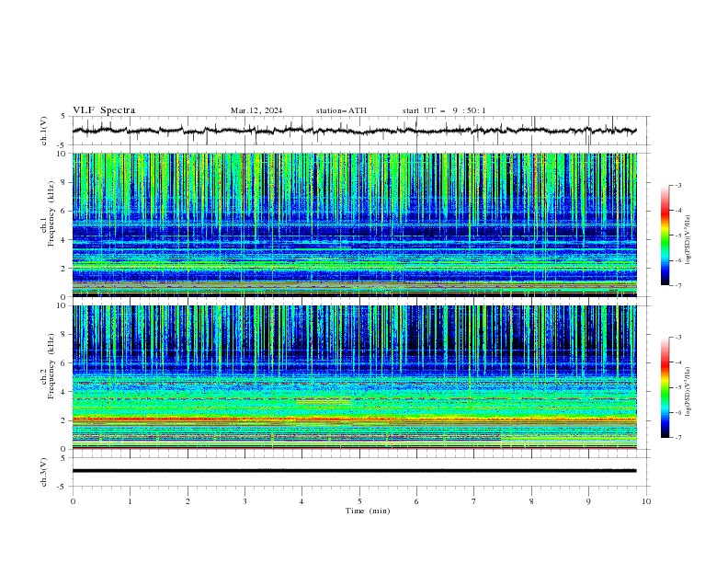Click the 'Time (min)' axis label

368,511
